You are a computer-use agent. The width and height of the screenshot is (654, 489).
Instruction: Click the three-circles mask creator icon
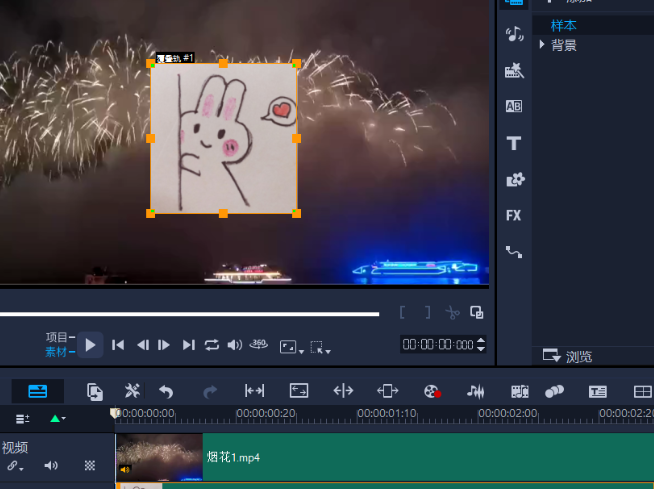[x=554, y=391]
